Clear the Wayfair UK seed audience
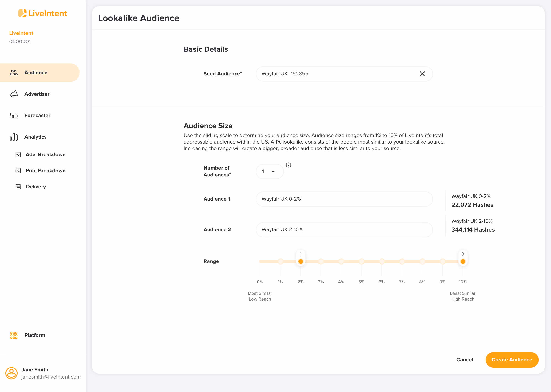 [422, 74]
